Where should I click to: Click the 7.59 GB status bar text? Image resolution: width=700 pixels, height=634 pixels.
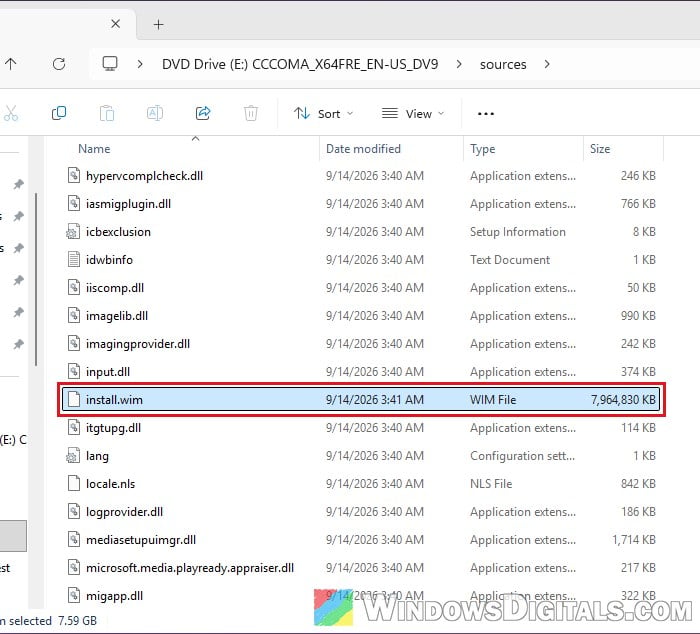click(77, 621)
